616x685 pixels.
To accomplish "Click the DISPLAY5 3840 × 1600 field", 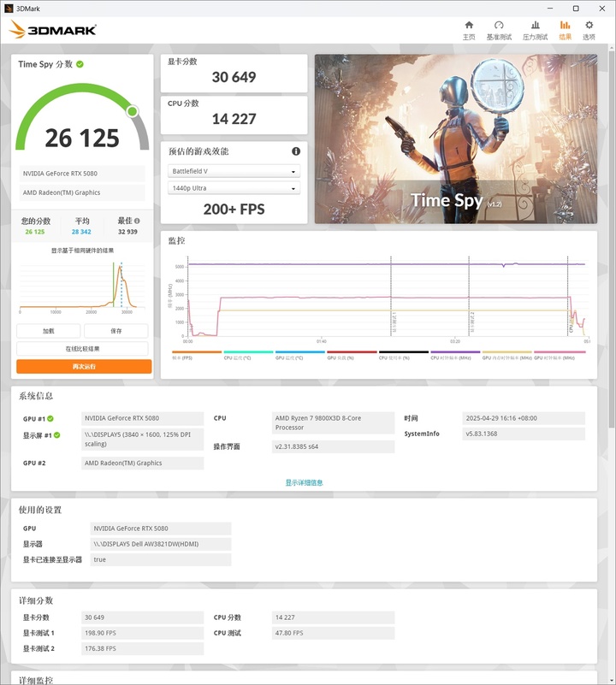I will click(x=143, y=439).
